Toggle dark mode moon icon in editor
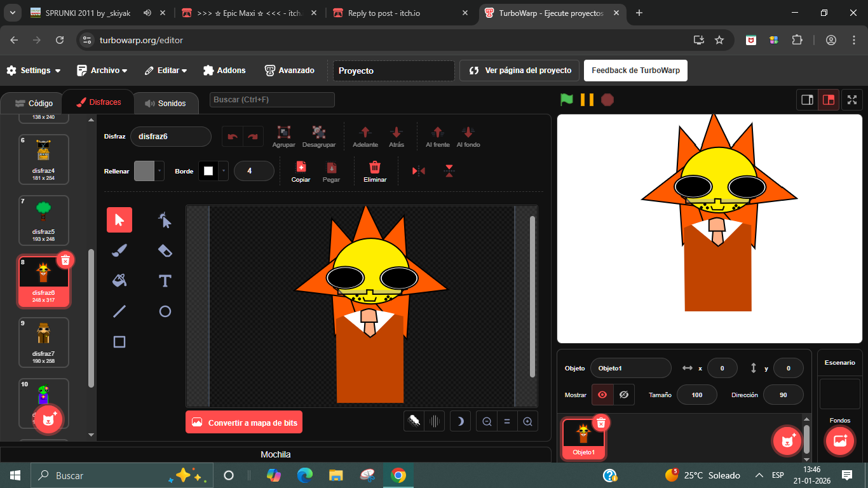868x488 pixels. tap(461, 421)
